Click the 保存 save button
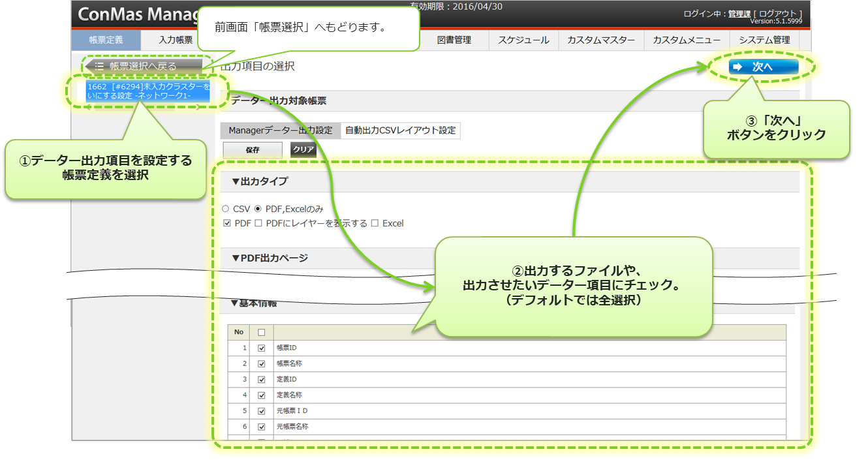Image resolution: width=868 pixels, height=460 pixels. (x=253, y=149)
